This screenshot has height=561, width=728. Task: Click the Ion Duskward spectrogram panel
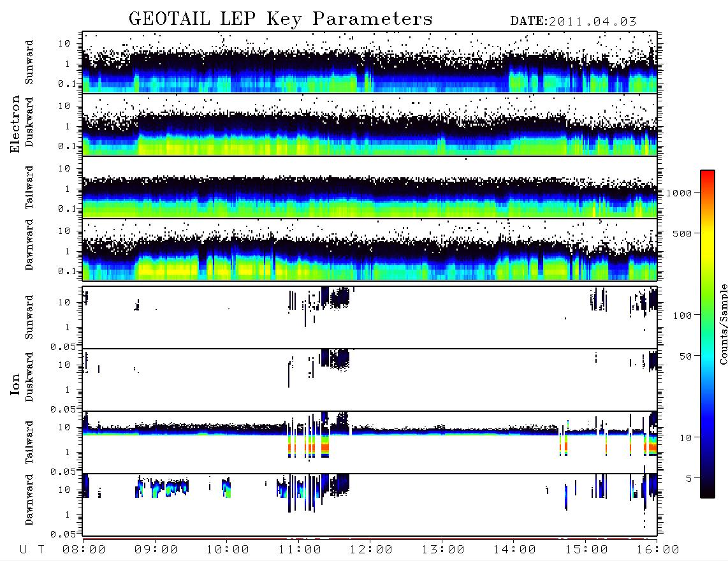370,380
